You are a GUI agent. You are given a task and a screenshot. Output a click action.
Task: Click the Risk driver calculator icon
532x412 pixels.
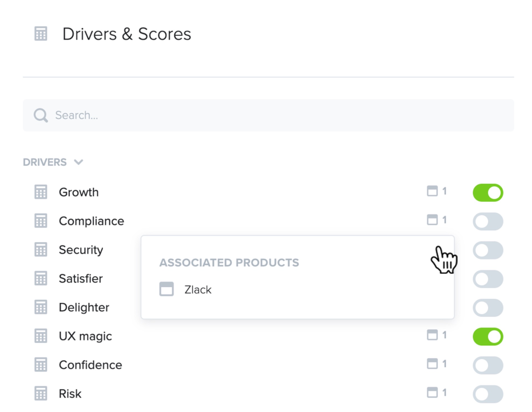[41, 394]
